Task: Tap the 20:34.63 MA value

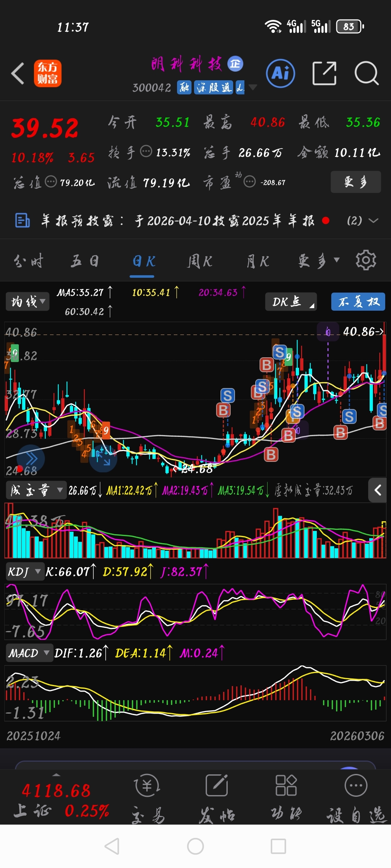Action: pyautogui.click(x=222, y=292)
